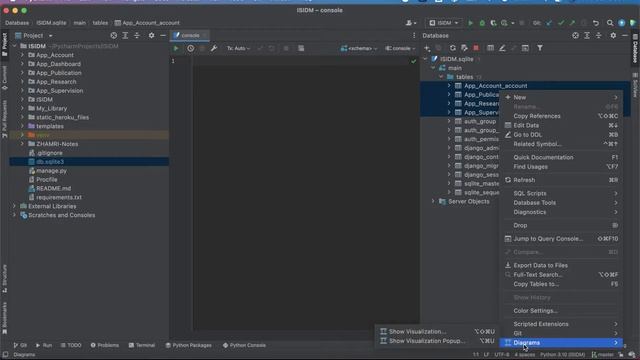Click the master Git branch widget in the status bar
The width and height of the screenshot is (640, 360).
pyautogui.click(x=602, y=355)
